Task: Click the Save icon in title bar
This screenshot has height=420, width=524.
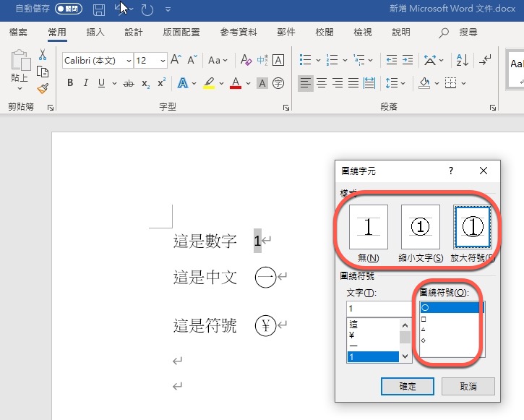Action: [100, 10]
